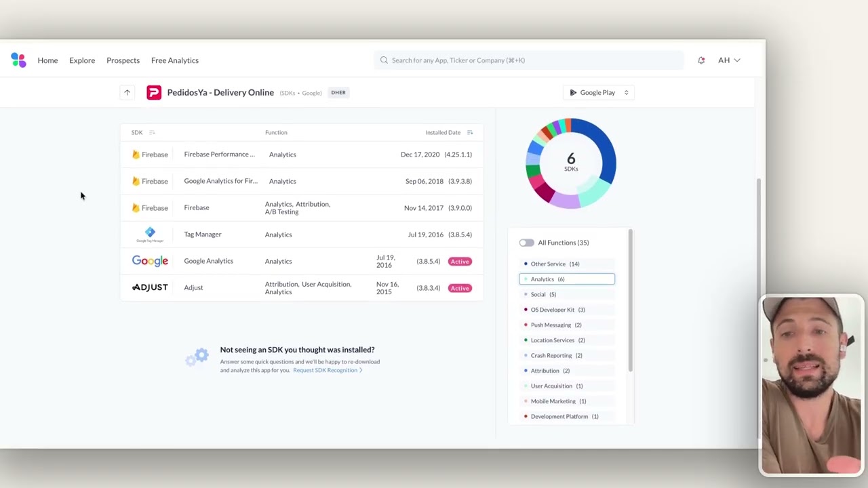Click the Sep 06, 2018 install date
This screenshot has width=868, height=488.
425,181
